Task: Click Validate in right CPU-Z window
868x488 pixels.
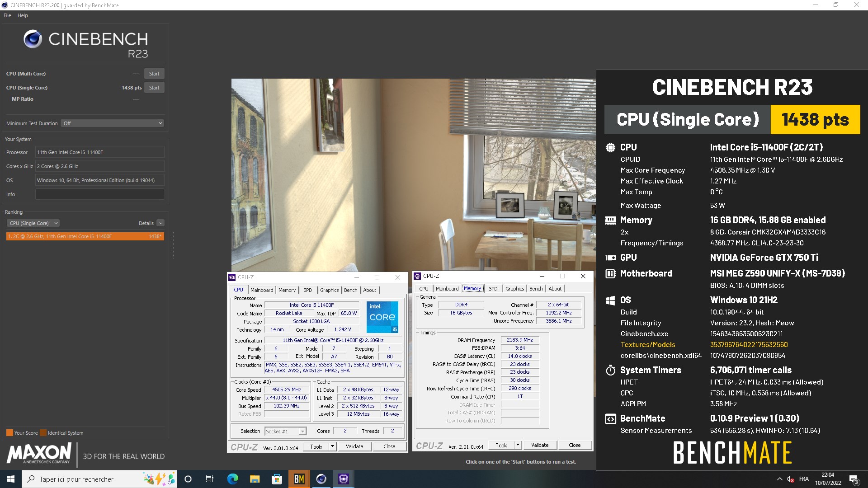Action: (540, 445)
